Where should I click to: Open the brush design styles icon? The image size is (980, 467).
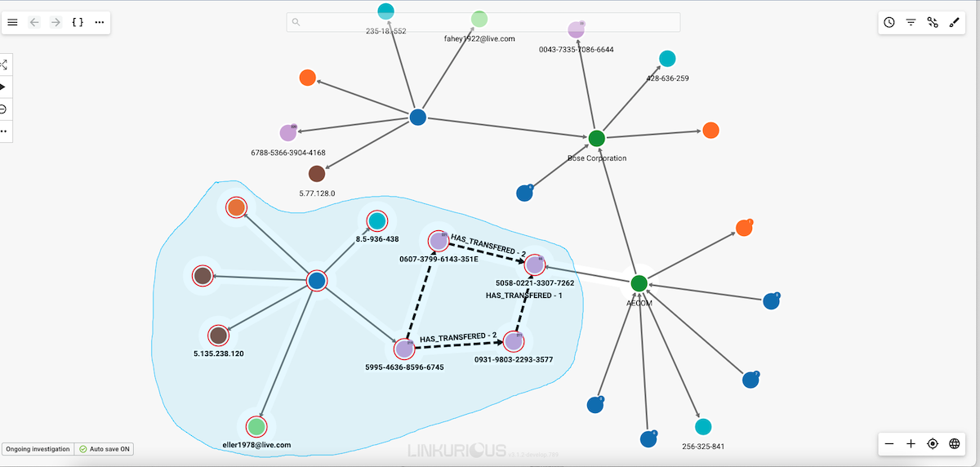point(955,22)
